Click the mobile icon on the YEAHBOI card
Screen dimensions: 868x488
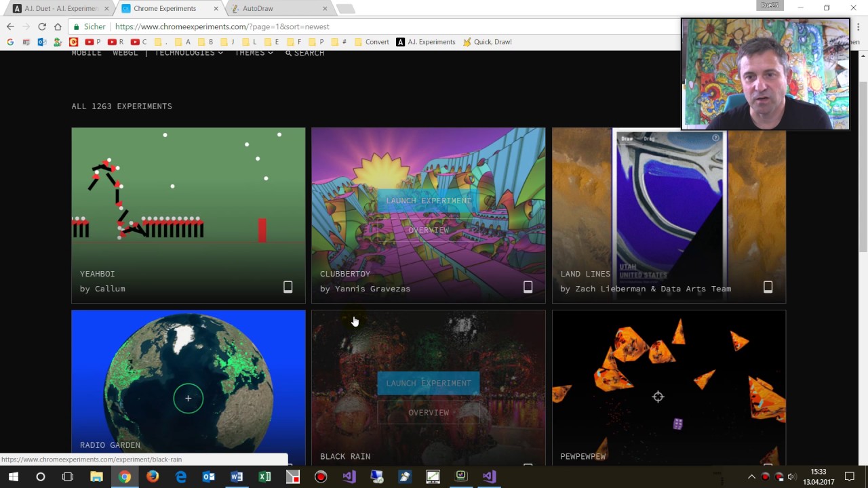[288, 287]
